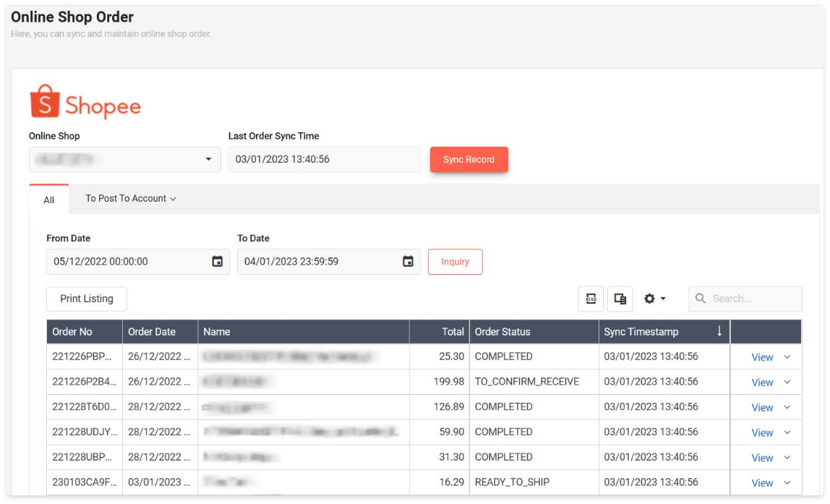Open To Date calendar picker
The image size is (830, 504).
click(x=408, y=262)
